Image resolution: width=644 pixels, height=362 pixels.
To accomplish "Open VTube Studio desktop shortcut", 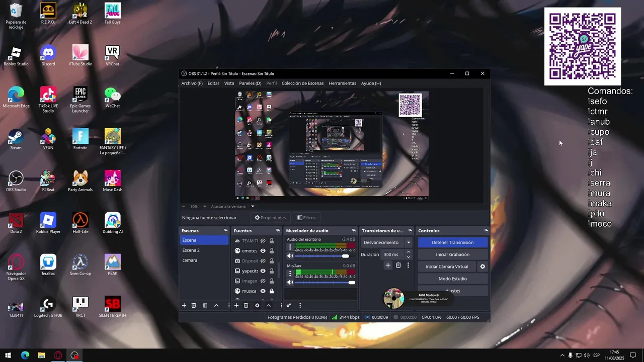I will [80, 55].
